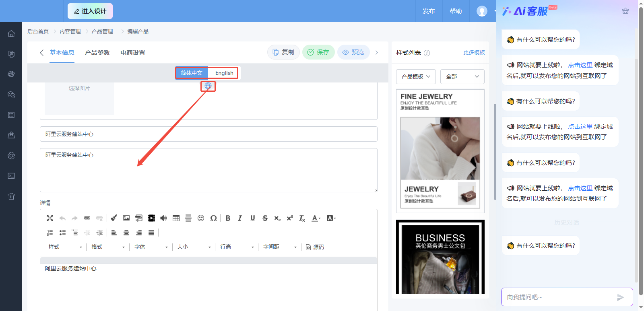Go to 产品管理 breadcrumb
This screenshot has width=644, height=311.
[x=102, y=31]
